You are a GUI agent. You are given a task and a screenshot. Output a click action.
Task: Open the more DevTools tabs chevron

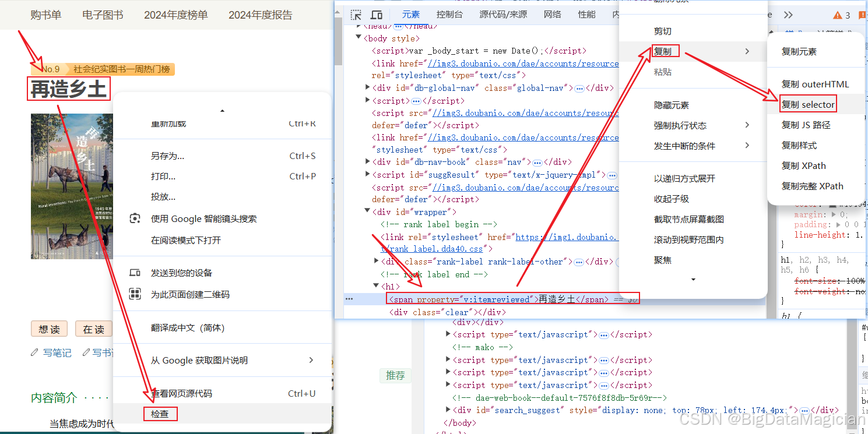pos(788,15)
